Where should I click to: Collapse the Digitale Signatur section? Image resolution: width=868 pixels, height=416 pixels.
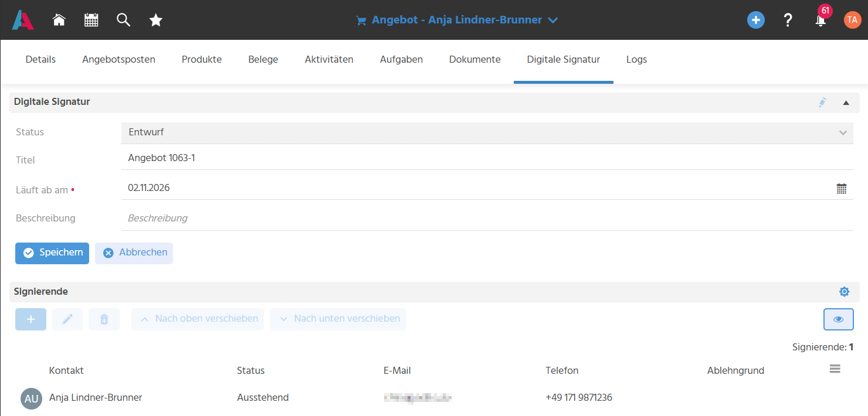(846, 103)
